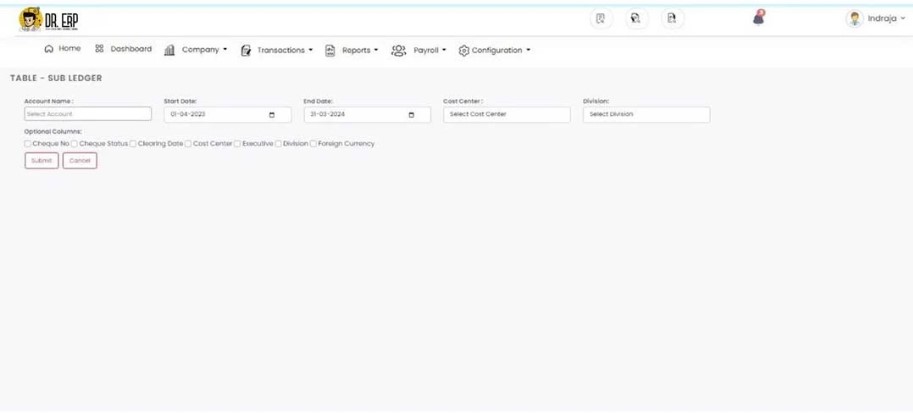The image size is (913, 414).
Task: Open the notifications bell
Action: 758,17
